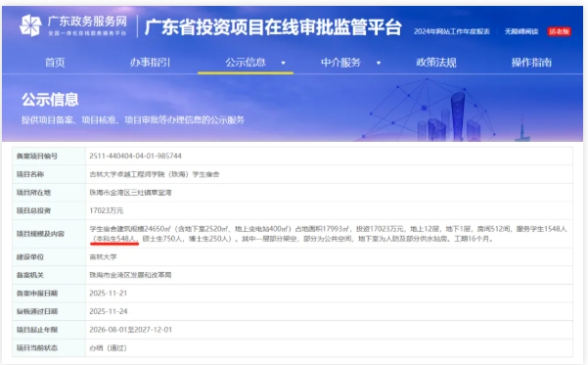Click the 复核通过日期 row label
Screen dimensions: 588x365
pyautogui.click(x=37, y=311)
